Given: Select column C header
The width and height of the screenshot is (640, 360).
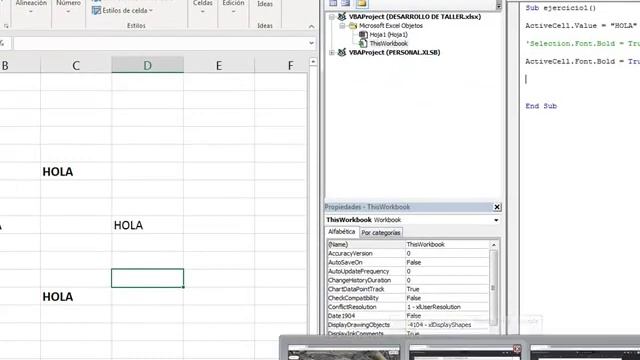Looking at the screenshot, I should (76, 65).
